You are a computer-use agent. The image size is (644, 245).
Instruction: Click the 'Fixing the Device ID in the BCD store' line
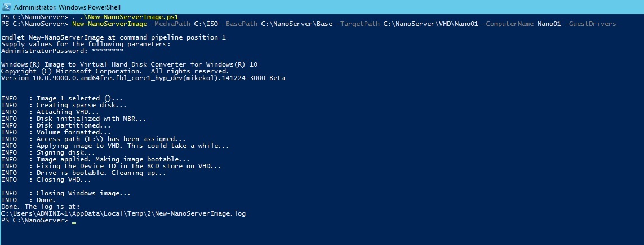[112, 166]
